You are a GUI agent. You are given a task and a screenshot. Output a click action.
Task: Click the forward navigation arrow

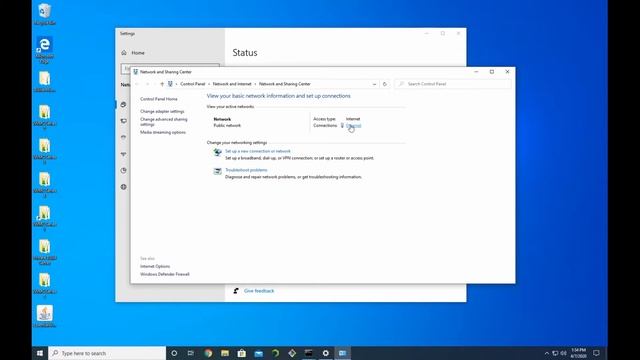(x=148, y=84)
